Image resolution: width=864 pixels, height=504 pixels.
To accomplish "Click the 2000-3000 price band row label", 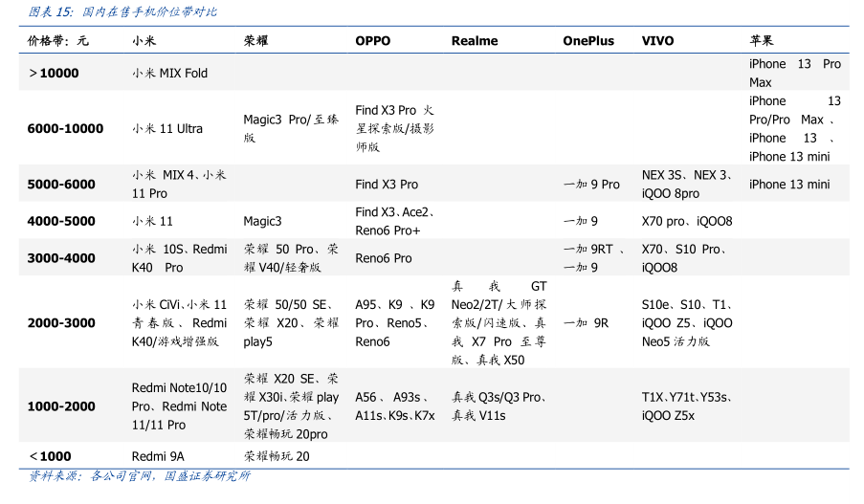I will coord(61,323).
